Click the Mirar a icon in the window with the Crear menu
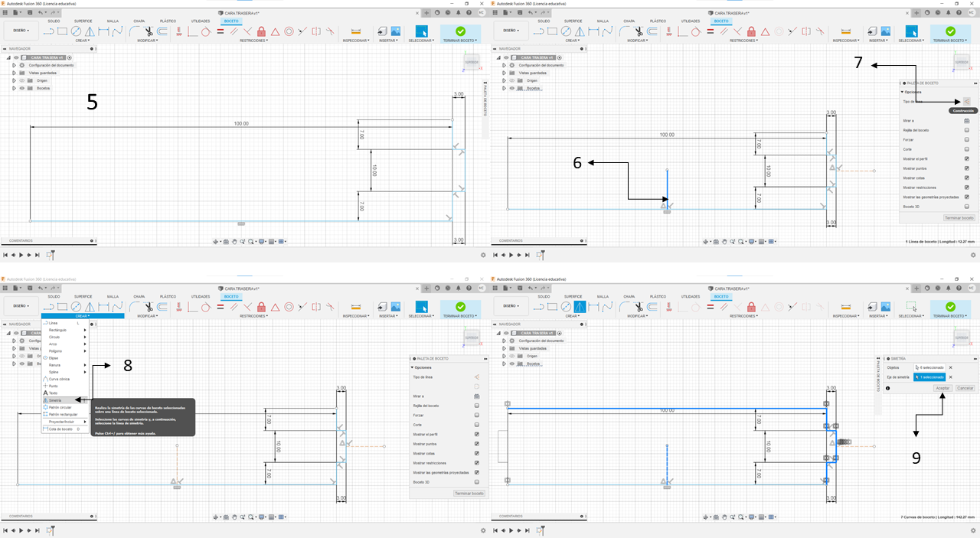Image resolution: width=980 pixels, height=551 pixels. tap(476, 395)
